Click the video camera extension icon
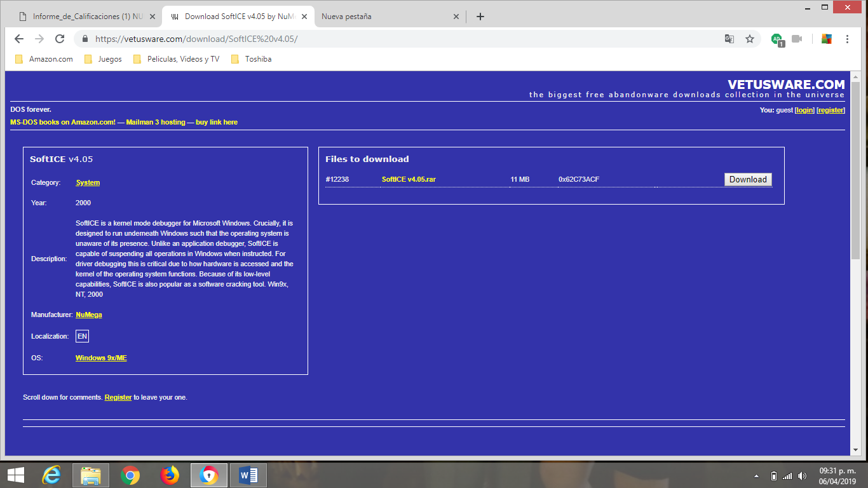The width and height of the screenshot is (868, 488). (797, 38)
